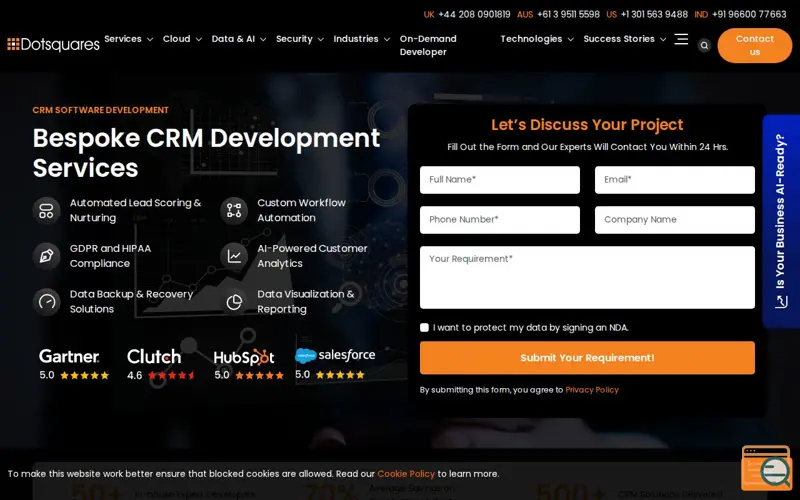This screenshot has width=800, height=500.
Task: Focus the Your Requirement textarea
Action: (x=587, y=278)
